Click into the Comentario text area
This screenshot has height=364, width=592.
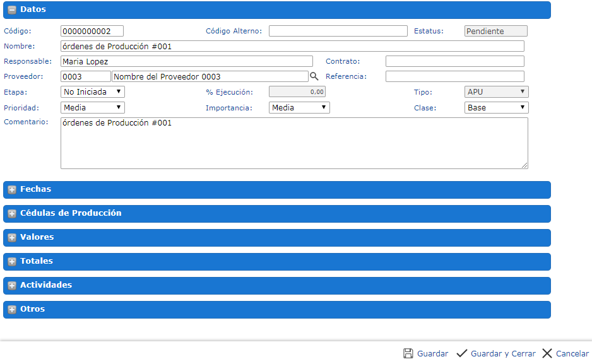(x=294, y=143)
